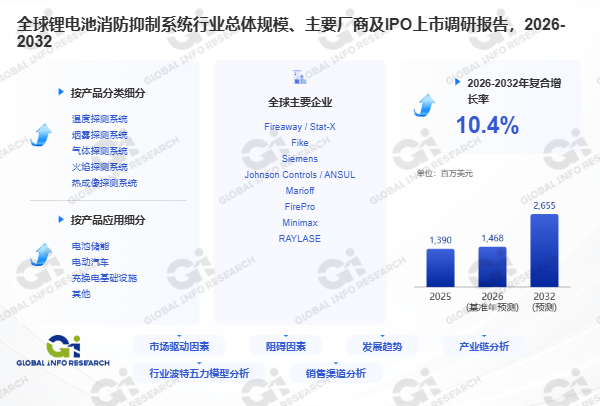Click 温度探测系统 text
600x406 pixels.
coord(99,119)
